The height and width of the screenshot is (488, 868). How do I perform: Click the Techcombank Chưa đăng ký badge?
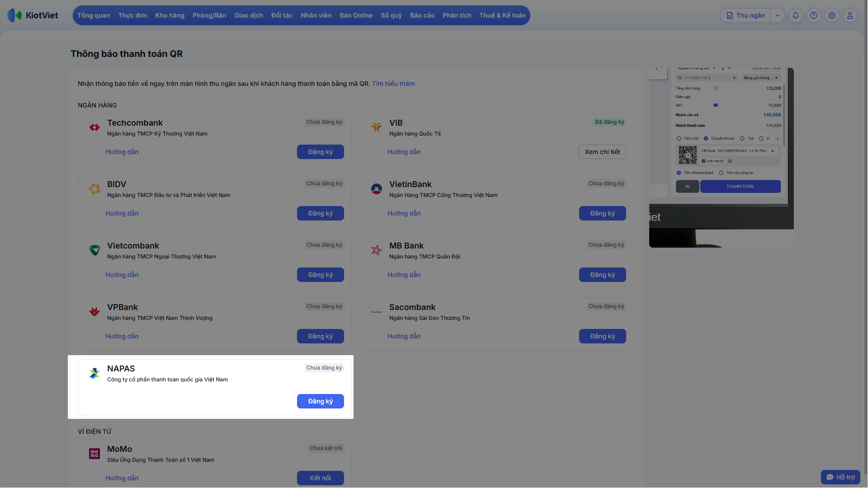tap(324, 122)
